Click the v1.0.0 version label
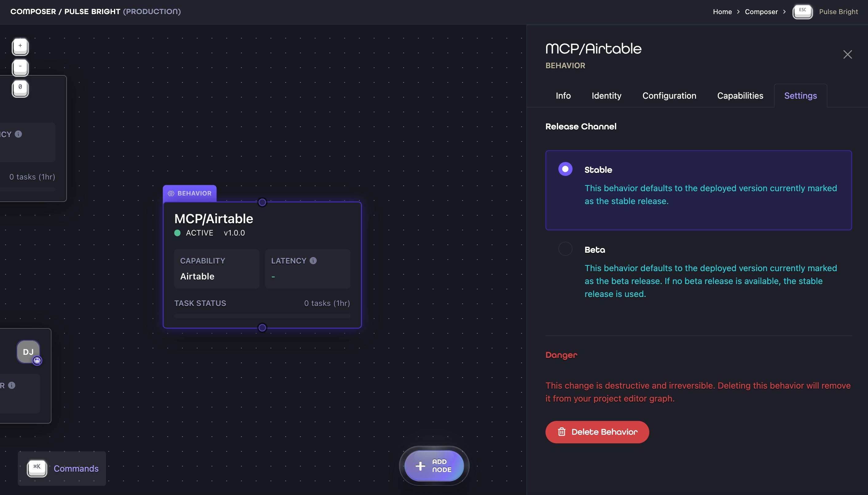 pos(234,233)
